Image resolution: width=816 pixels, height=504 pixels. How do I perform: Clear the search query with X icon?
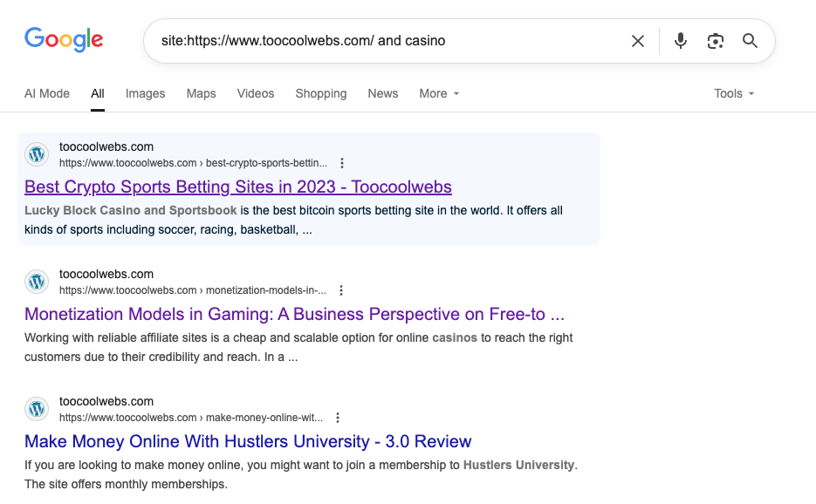[x=637, y=41]
